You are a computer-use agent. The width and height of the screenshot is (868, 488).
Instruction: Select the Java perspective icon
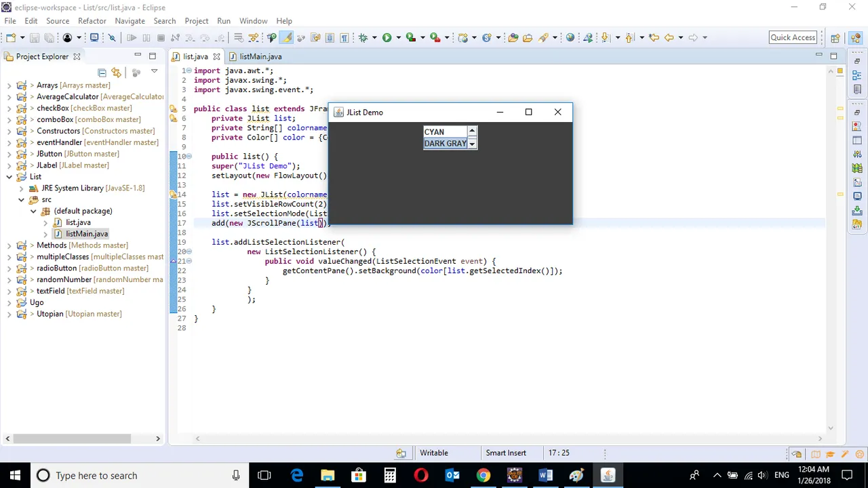(x=855, y=38)
